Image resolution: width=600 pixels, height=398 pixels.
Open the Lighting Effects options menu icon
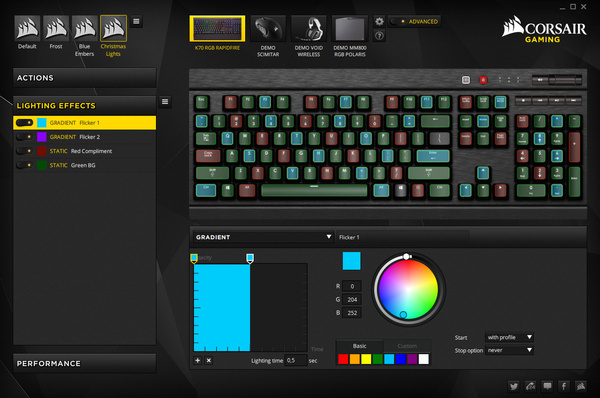click(165, 102)
